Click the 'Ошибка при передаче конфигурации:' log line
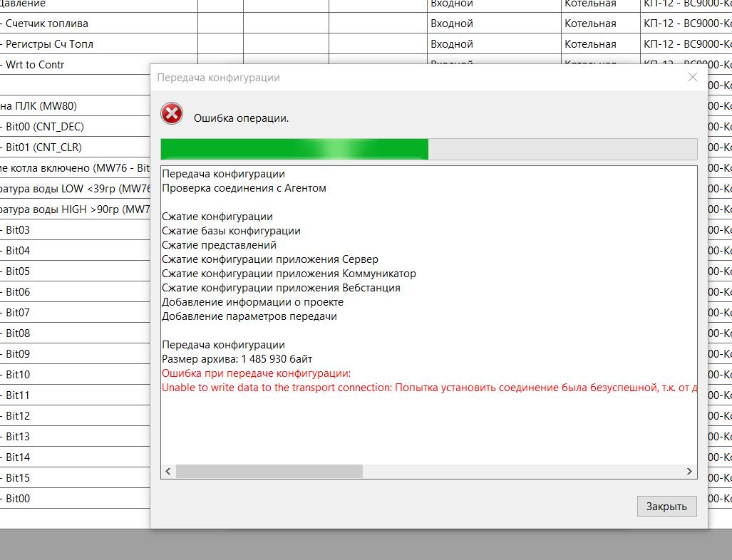 click(257, 373)
